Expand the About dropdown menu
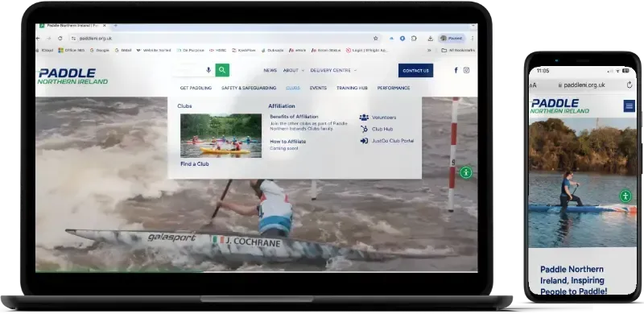The width and height of the screenshot is (644, 314). click(294, 70)
